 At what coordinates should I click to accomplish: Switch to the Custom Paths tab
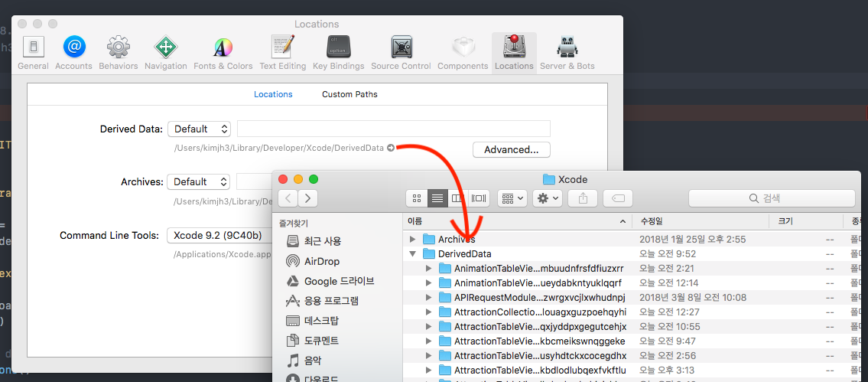point(349,94)
